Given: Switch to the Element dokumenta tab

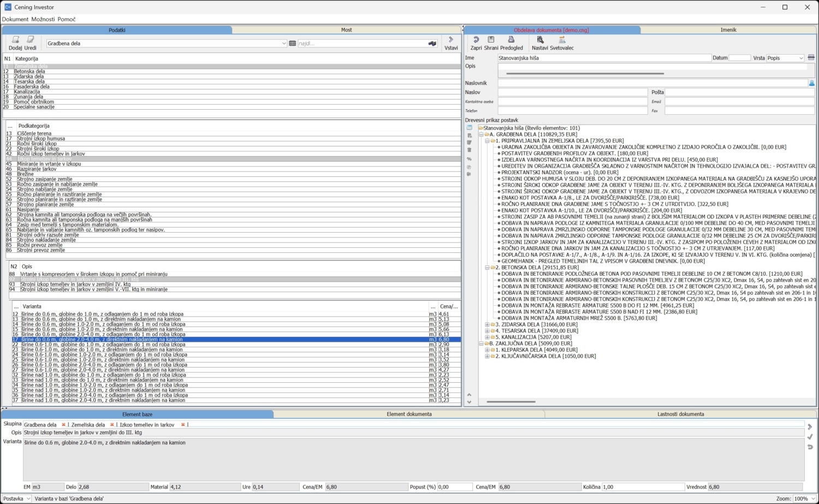Looking at the screenshot, I should click(409, 414).
